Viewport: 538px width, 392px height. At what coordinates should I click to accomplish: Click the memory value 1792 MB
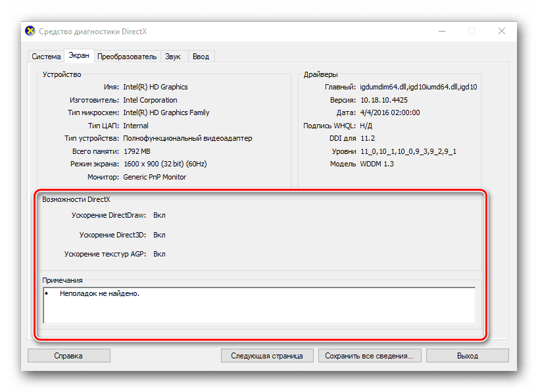click(137, 151)
